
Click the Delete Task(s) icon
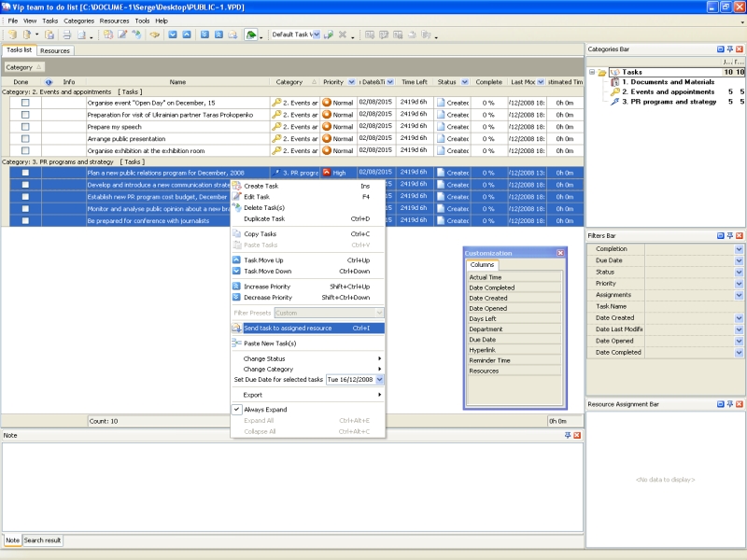click(237, 208)
